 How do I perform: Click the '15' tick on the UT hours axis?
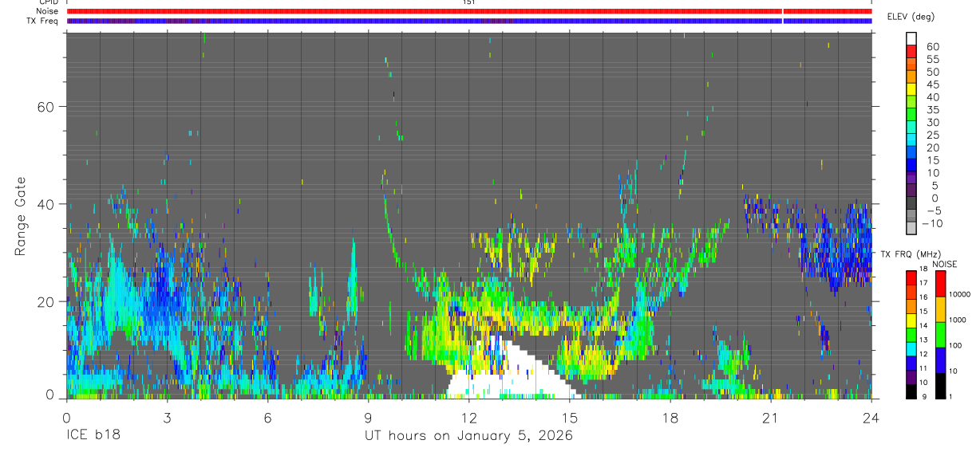pyautogui.click(x=570, y=418)
